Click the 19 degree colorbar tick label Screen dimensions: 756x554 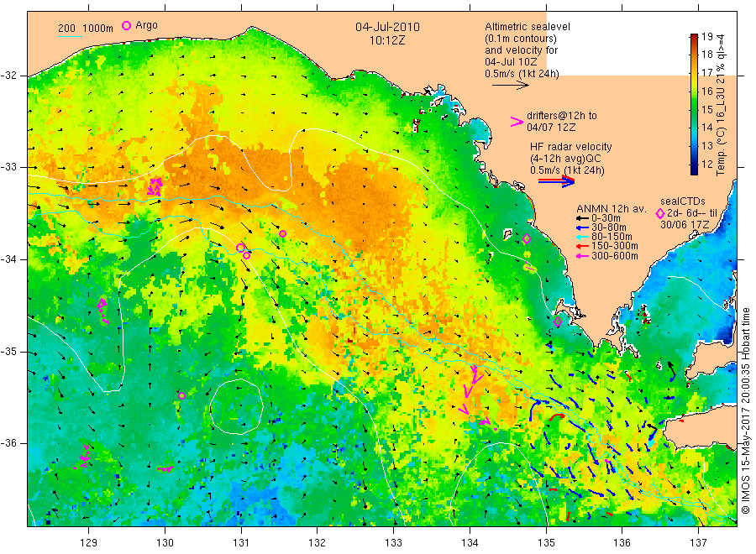[x=706, y=37]
